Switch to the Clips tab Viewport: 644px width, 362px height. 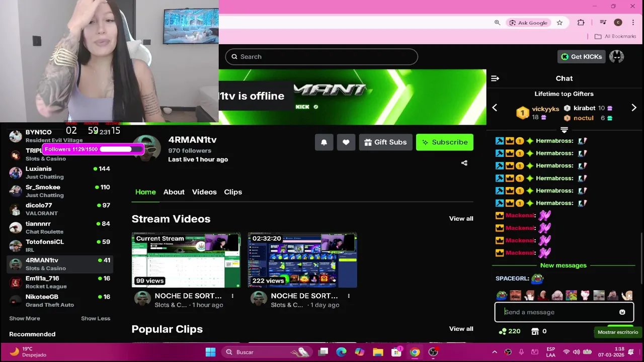pyautogui.click(x=233, y=192)
